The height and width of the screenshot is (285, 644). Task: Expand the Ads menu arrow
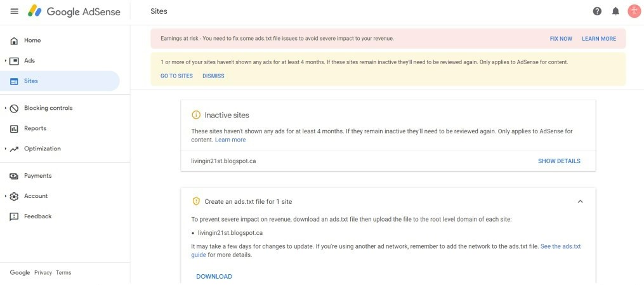pyautogui.click(x=6, y=61)
